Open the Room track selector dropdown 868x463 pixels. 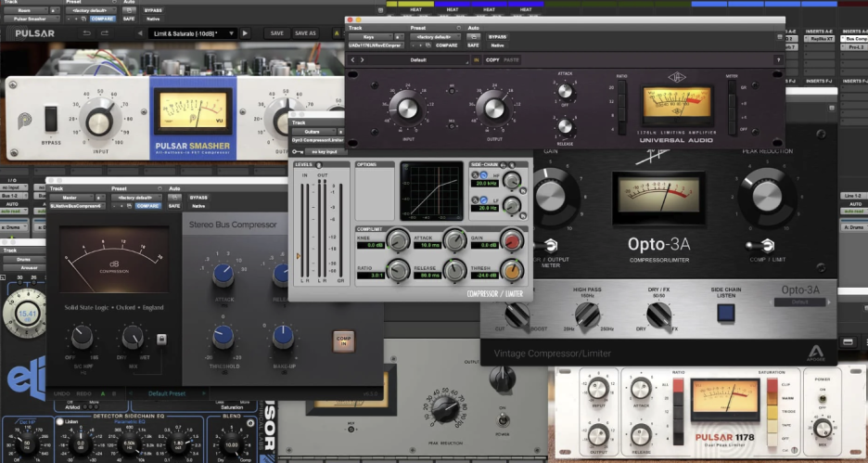click(x=25, y=10)
